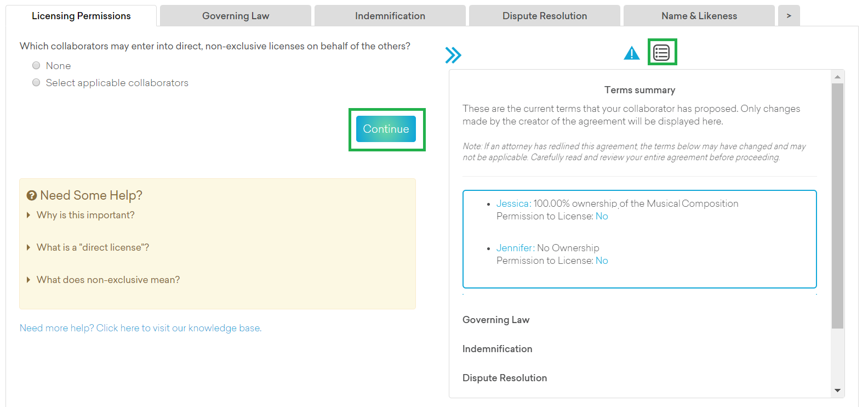Expand What is a direct license question

pos(92,247)
